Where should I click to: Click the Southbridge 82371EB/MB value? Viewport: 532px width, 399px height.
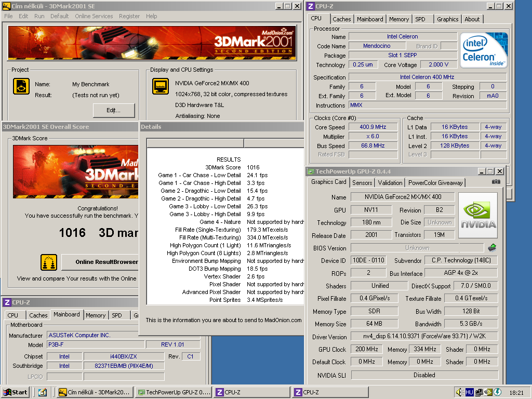(124, 366)
